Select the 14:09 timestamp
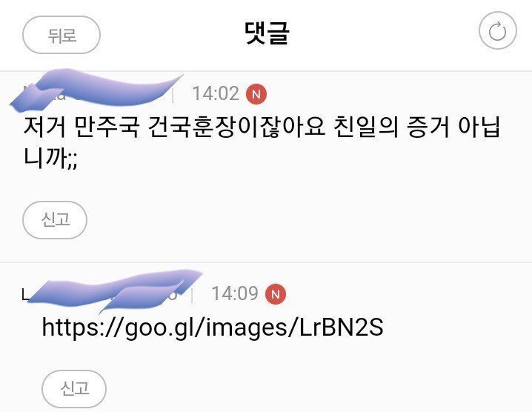 pyautogui.click(x=235, y=293)
